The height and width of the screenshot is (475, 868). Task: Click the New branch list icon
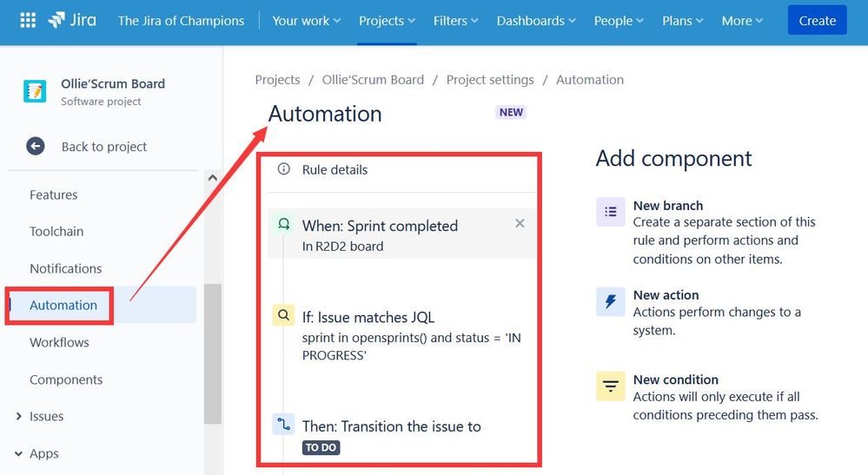[611, 212]
